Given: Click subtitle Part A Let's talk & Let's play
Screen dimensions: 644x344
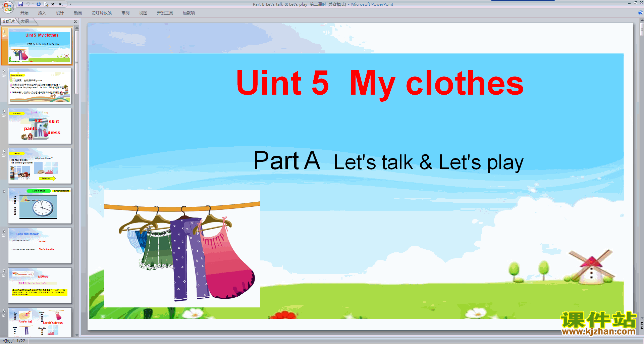Looking at the screenshot, I should point(388,161).
